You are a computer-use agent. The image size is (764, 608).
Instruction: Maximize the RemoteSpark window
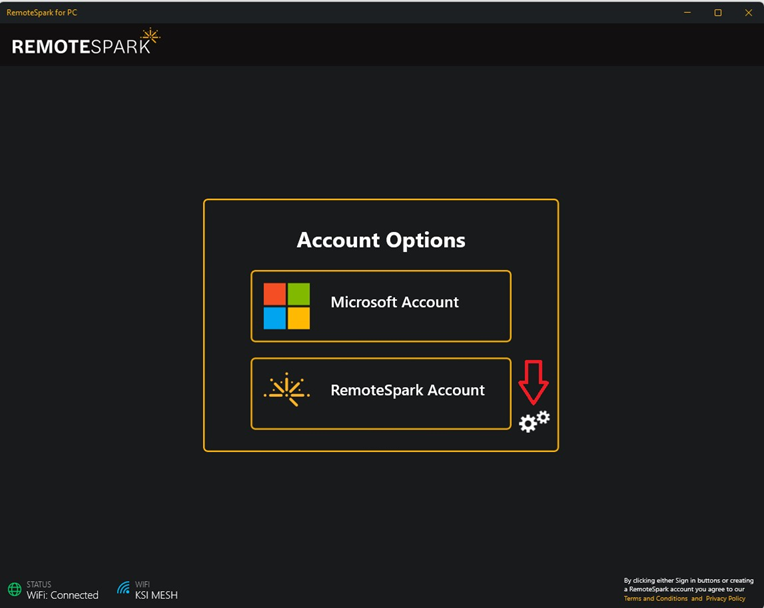tap(718, 13)
